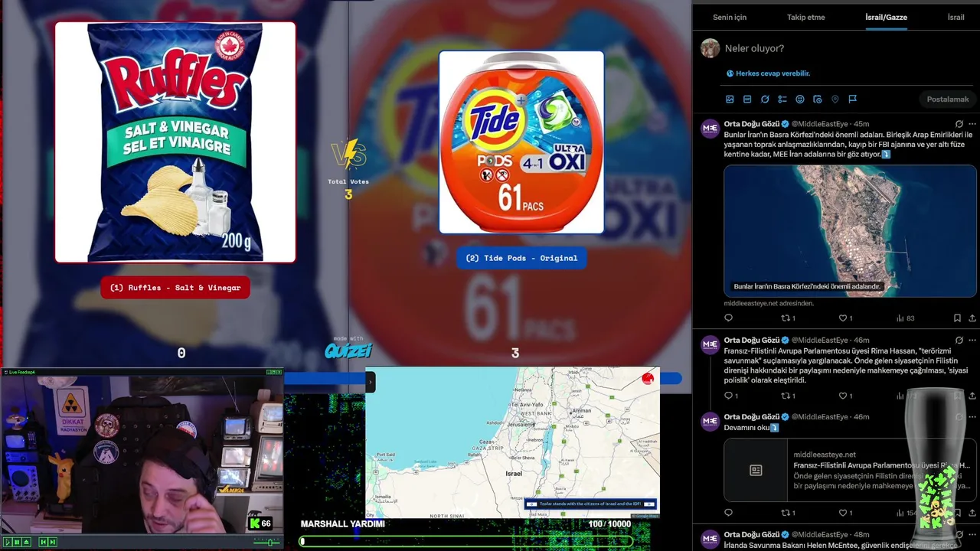Click 'GAZA STRIP' label on the map
Image resolution: width=980 pixels, height=551 pixels.
(x=488, y=448)
